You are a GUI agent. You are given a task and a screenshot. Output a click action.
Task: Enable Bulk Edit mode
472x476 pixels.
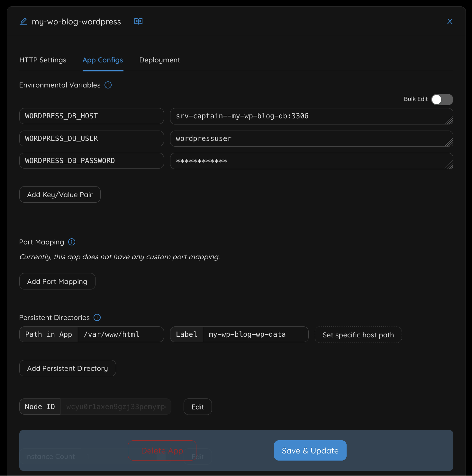click(442, 99)
